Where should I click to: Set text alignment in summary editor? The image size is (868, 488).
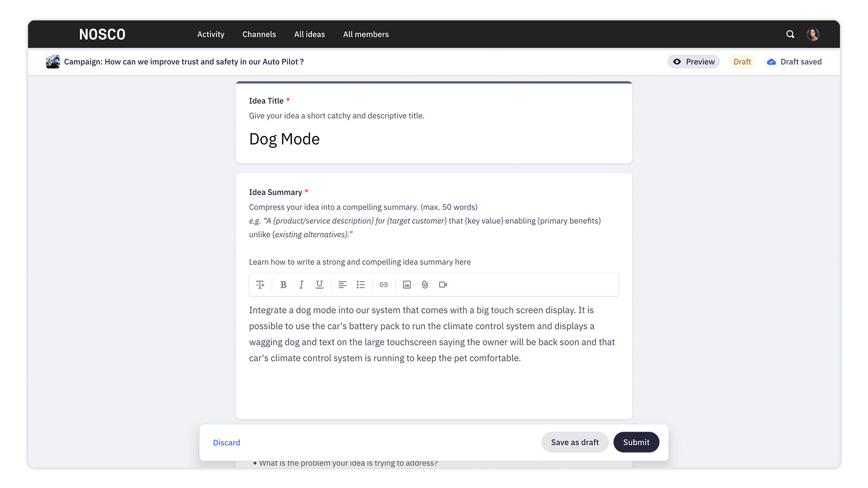(x=342, y=285)
